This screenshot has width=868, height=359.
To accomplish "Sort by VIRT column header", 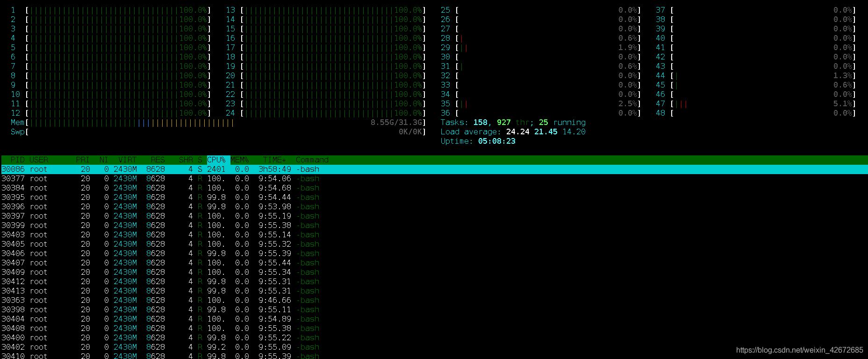I will [x=127, y=160].
